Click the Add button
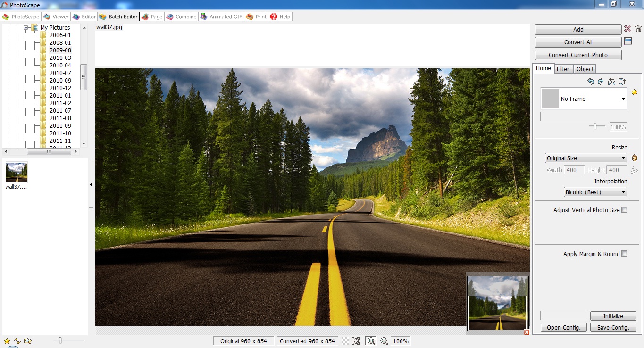Viewport: 644px width, 348px height. (x=578, y=29)
